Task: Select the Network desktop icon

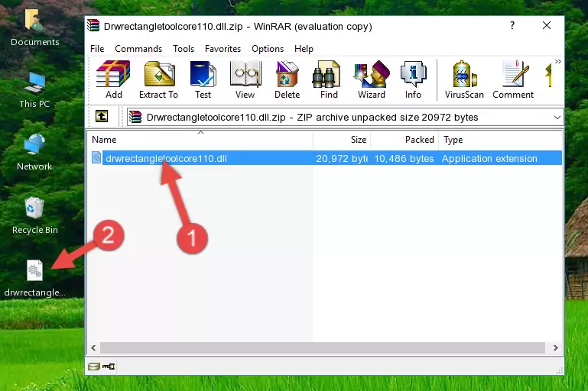Action: point(34,153)
